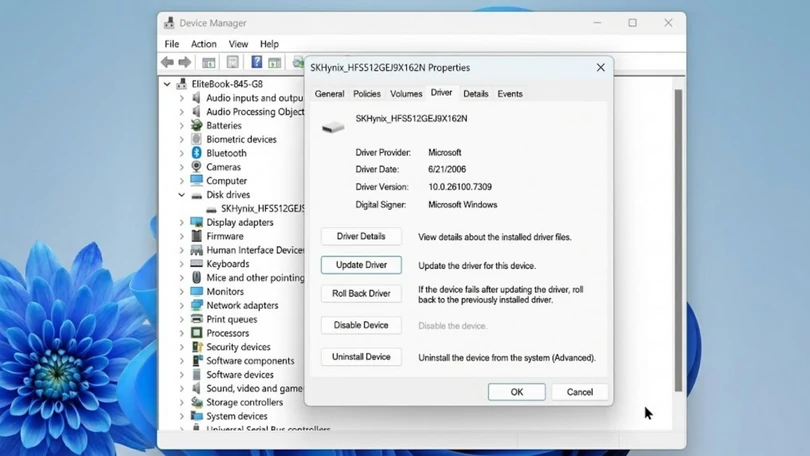
Task: Click the Roll Back Driver button
Action: tap(361, 293)
